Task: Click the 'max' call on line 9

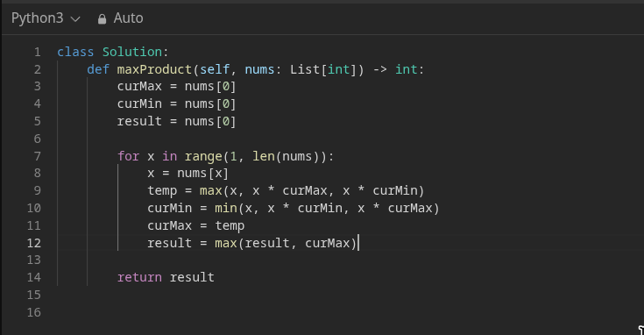Action: [211, 190]
